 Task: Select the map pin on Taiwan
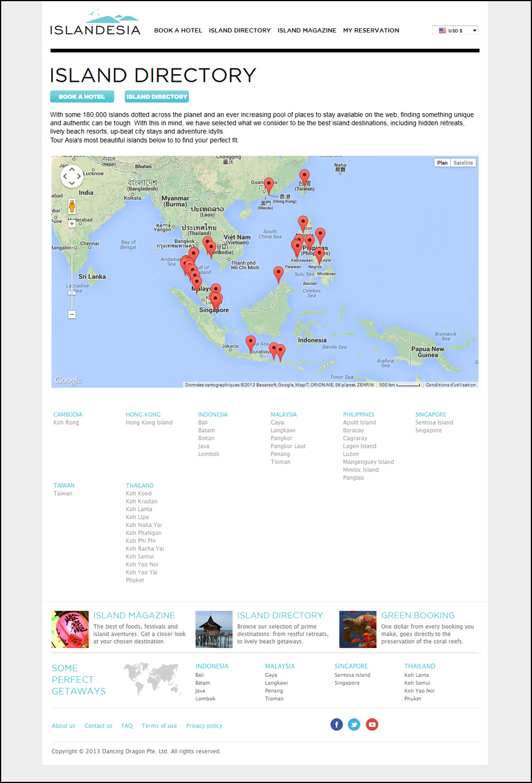[x=305, y=177]
